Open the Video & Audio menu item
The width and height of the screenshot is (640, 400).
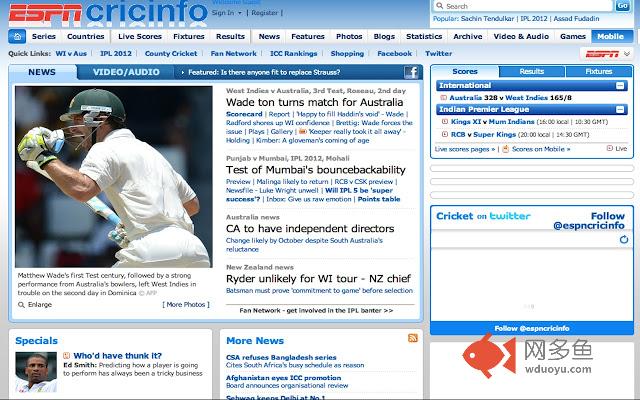coord(521,36)
